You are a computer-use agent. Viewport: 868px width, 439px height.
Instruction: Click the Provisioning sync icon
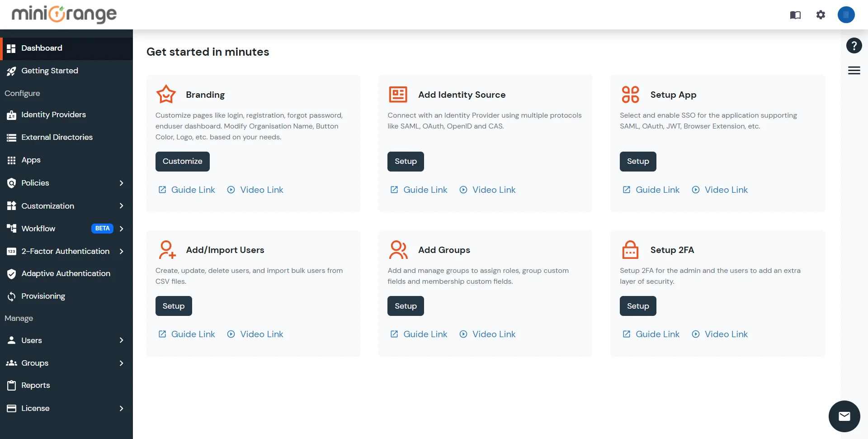[x=11, y=296]
